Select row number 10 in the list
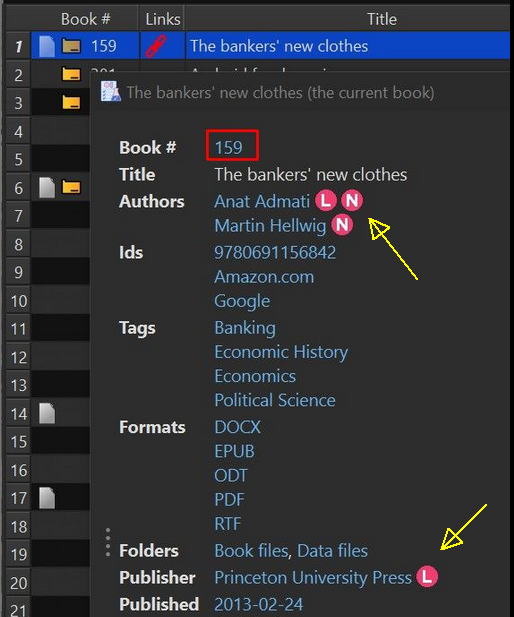 point(18,301)
